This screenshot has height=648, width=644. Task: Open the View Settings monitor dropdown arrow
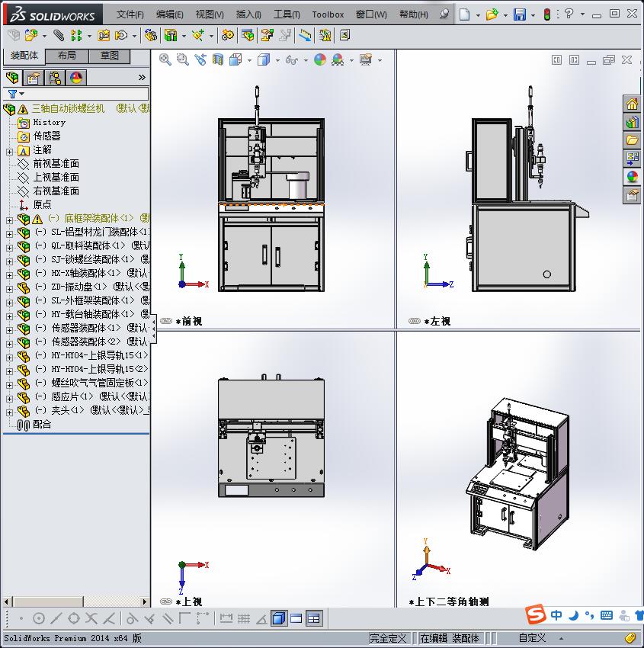(x=380, y=61)
